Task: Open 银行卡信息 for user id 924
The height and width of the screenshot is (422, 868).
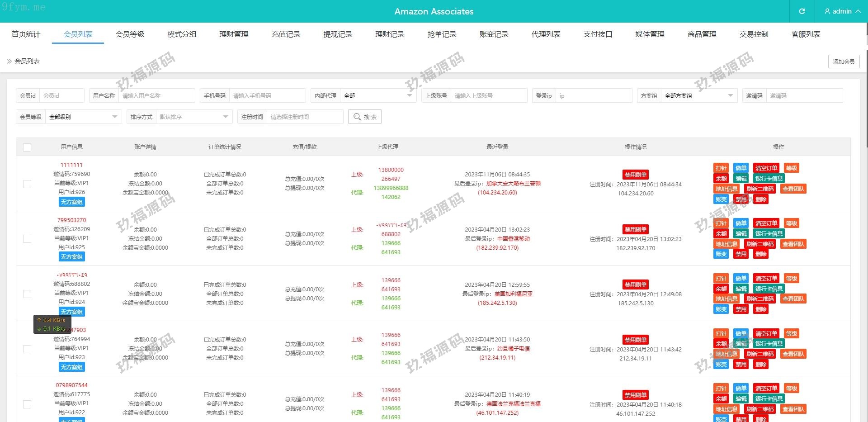Action: coord(769,289)
